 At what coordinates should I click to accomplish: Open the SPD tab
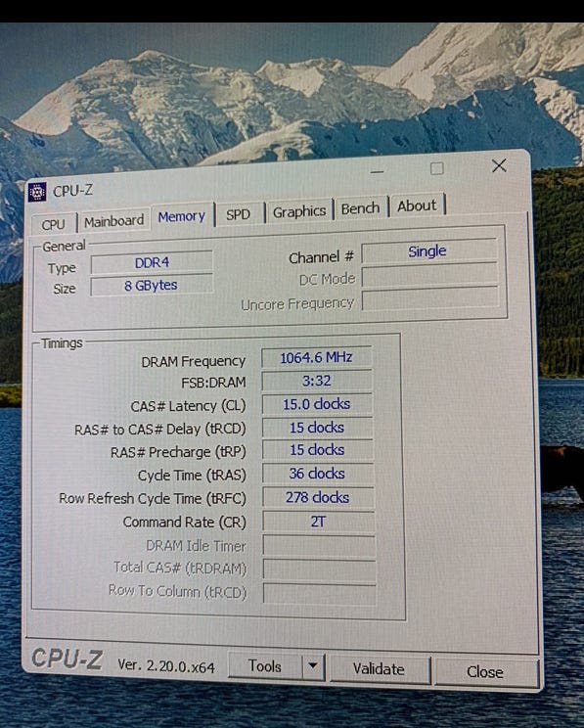(x=238, y=214)
